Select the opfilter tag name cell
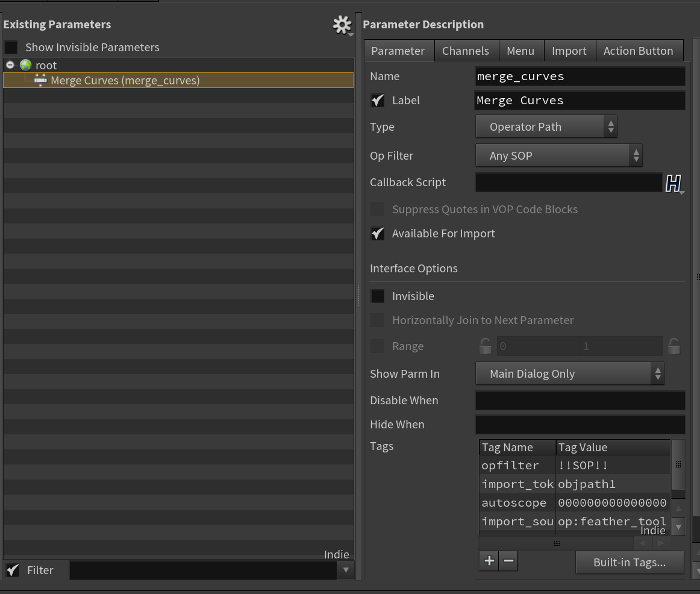This screenshot has width=700, height=594. pos(517,465)
